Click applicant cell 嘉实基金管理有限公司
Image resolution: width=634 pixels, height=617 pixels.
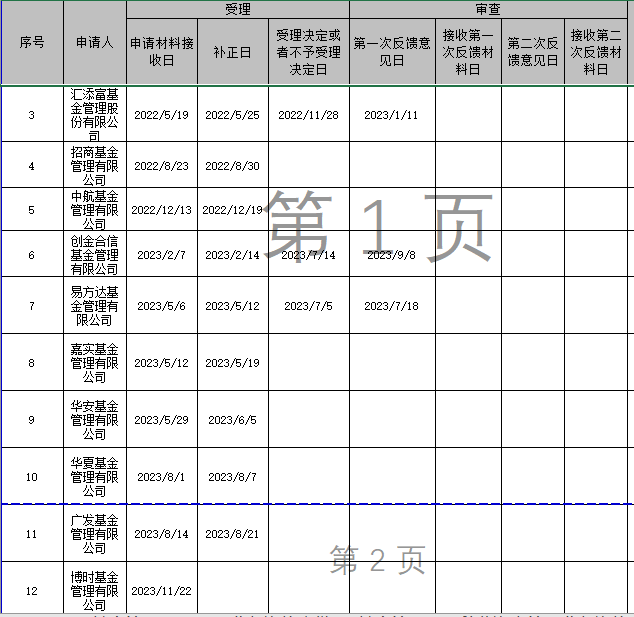point(95,362)
